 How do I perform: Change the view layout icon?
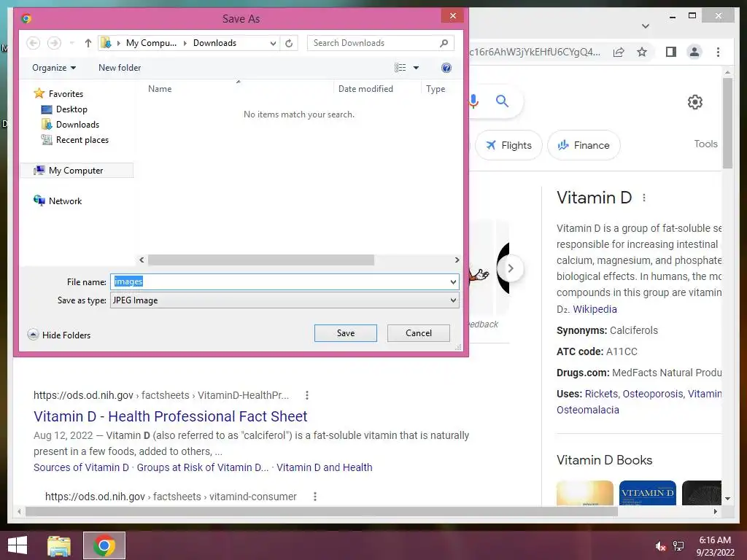click(400, 68)
